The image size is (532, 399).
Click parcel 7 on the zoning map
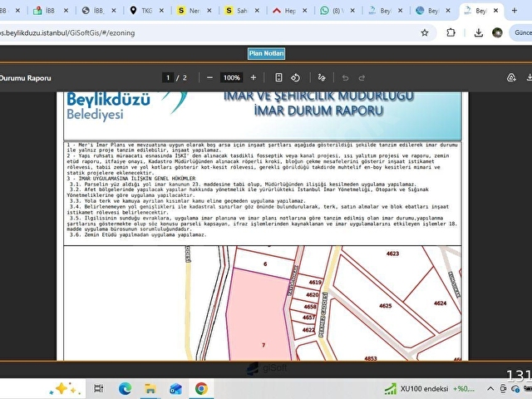tap(258, 316)
